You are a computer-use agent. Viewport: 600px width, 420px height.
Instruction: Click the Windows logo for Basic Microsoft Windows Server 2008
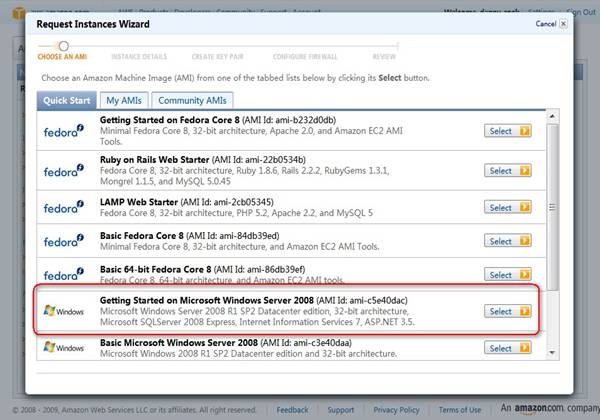(x=66, y=348)
